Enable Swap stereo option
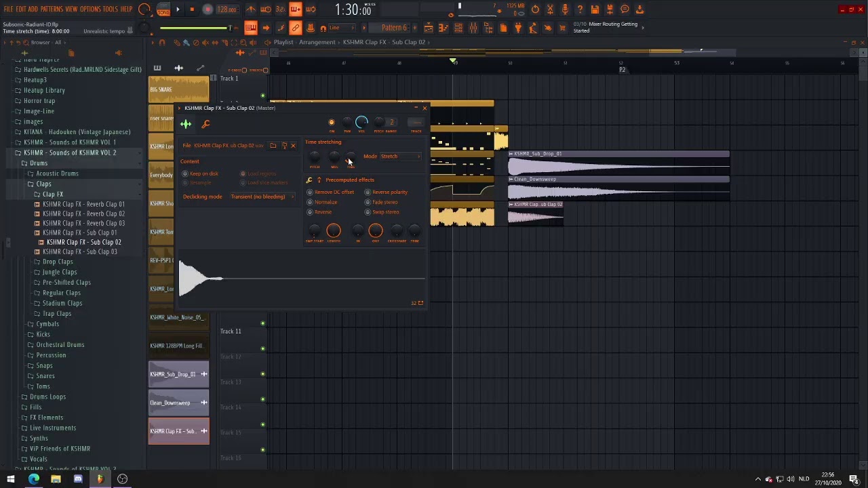This screenshot has height=488, width=868. (x=382, y=212)
